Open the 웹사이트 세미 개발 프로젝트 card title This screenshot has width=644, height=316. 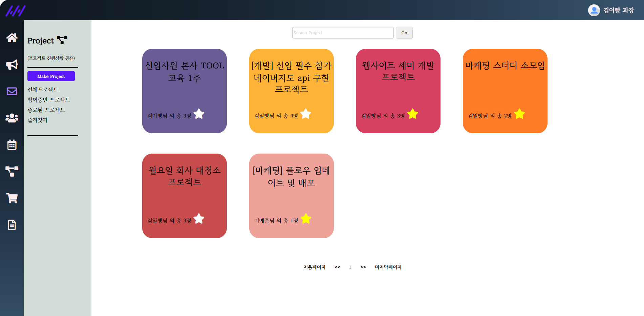tap(398, 71)
